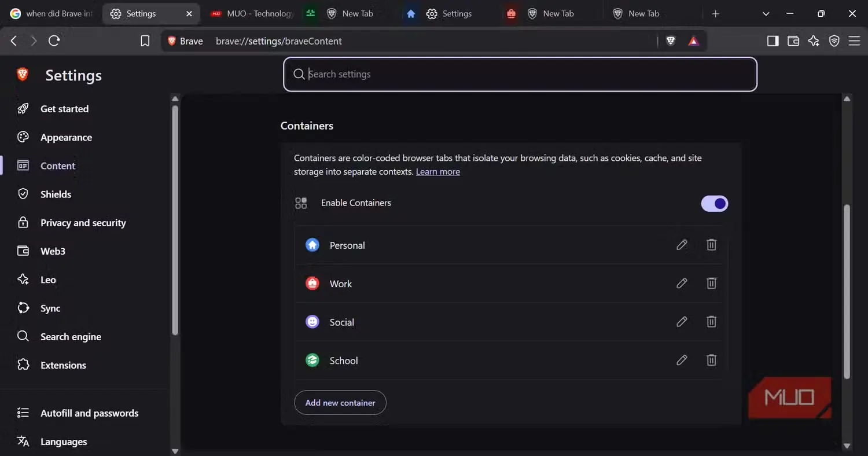Screen dimensions: 868x456
Task: Click the Brave logo beside Settings heading
Action: (x=23, y=74)
